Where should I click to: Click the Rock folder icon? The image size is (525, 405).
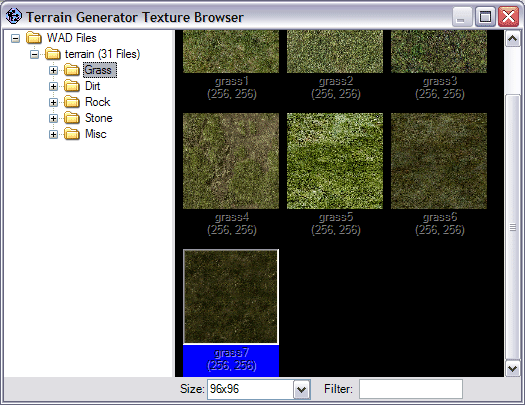pos(72,102)
